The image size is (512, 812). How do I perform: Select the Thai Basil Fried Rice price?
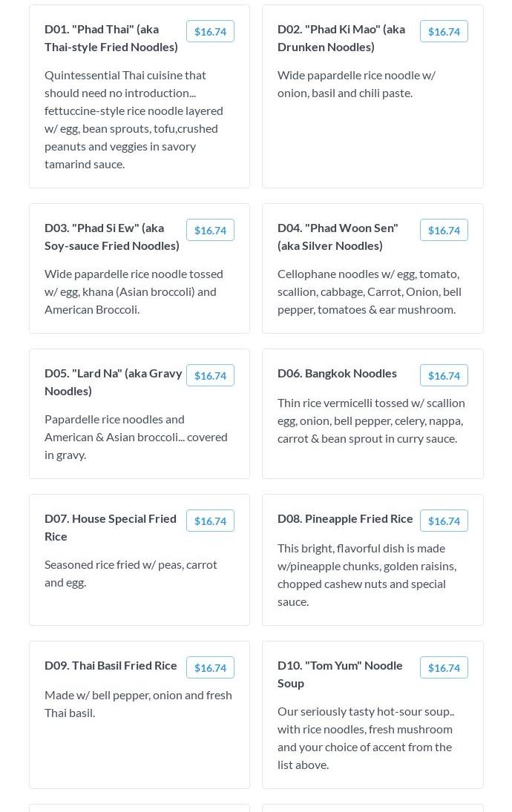pos(210,667)
